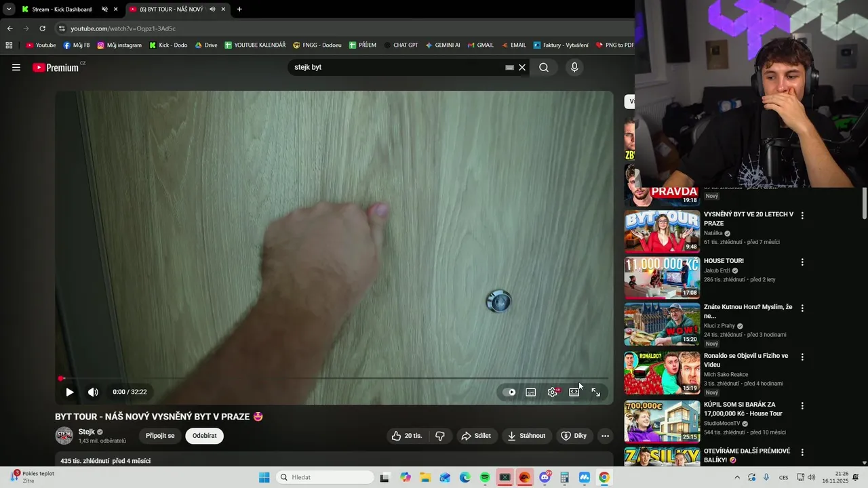Enter fullscreen mode
This screenshot has width=868, height=488.
tap(595, 392)
